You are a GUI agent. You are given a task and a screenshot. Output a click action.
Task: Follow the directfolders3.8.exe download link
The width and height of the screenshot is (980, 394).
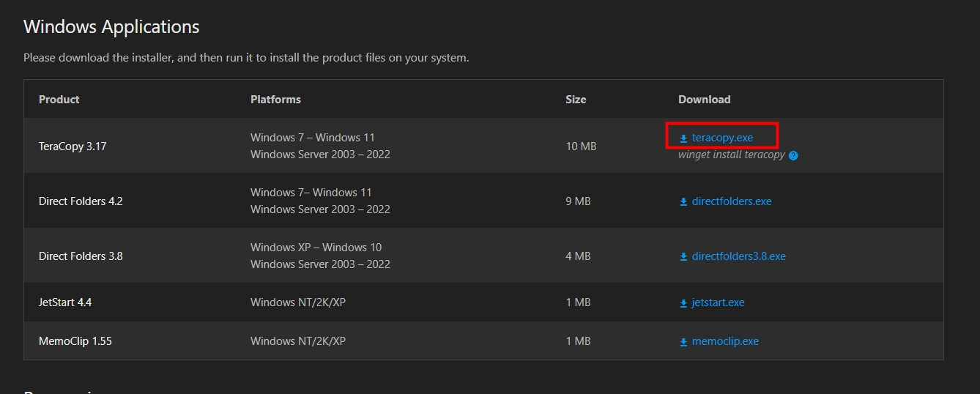(x=738, y=256)
